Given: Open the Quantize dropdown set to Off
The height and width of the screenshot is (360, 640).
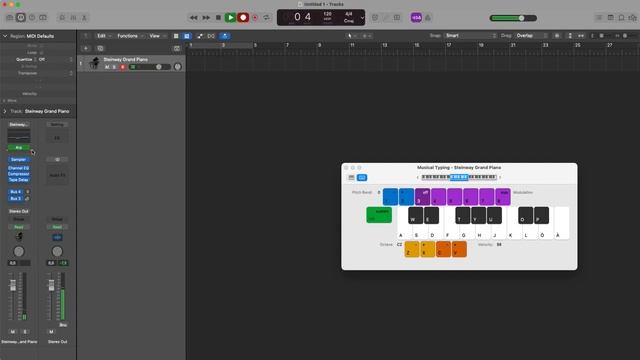Looking at the screenshot, I should pos(55,60).
